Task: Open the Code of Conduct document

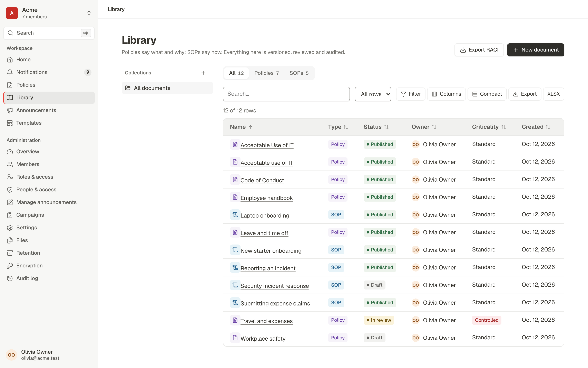Action: 262,180
